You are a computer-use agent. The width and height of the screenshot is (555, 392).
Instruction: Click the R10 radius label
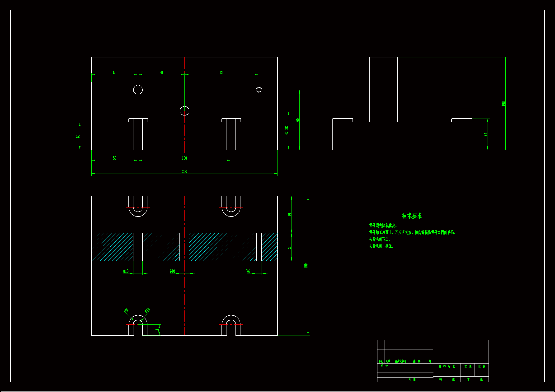point(147,310)
